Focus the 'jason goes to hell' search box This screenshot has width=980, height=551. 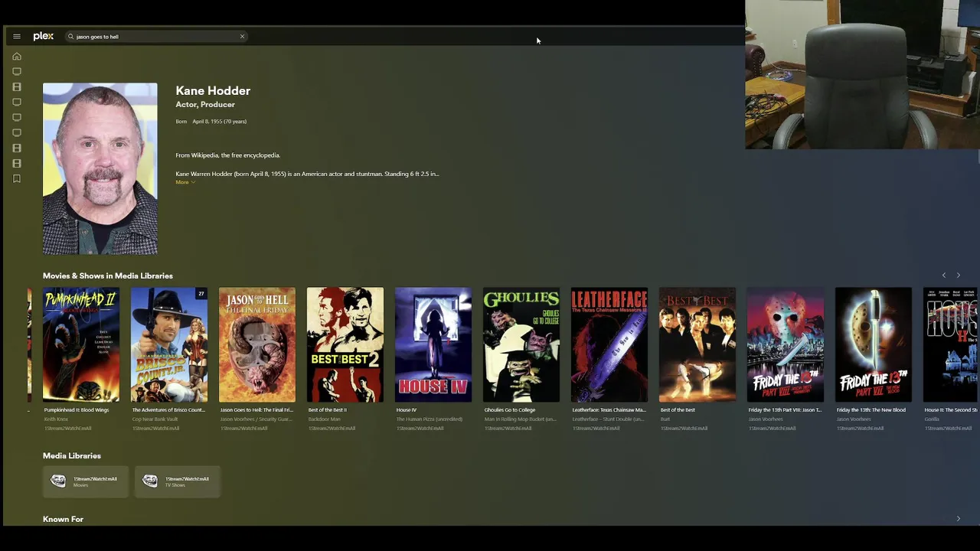[x=156, y=37]
